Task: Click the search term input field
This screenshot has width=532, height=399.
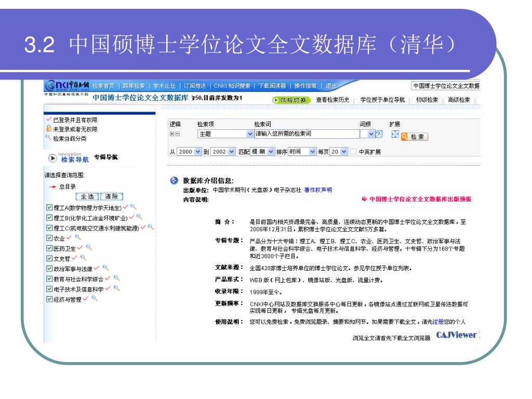Action: [x=308, y=134]
